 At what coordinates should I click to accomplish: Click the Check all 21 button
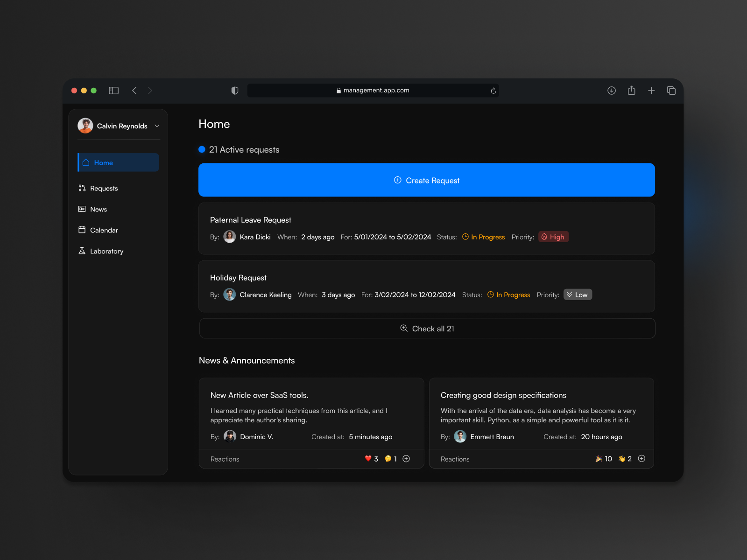click(x=426, y=329)
